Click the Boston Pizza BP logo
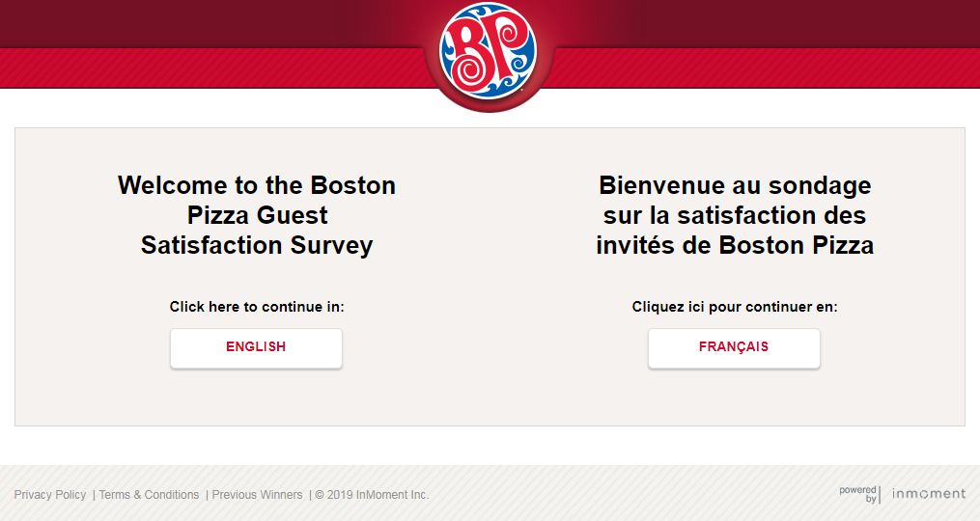This screenshot has height=521, width=980. pyautogui.click(x=489, y=51)
